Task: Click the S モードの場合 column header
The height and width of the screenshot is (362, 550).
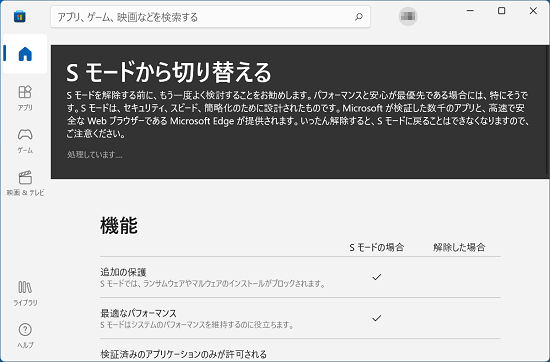Action: [377, 247]
